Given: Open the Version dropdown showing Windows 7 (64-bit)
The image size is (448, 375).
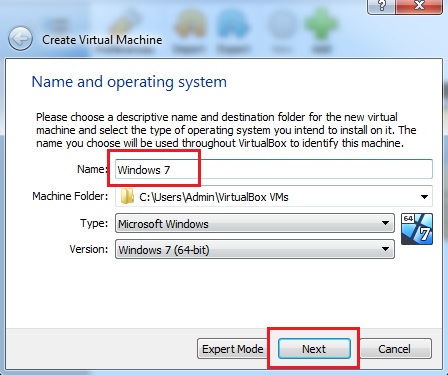Looking at the screenshot, I should pyautogui.click(x=255, y=249).
